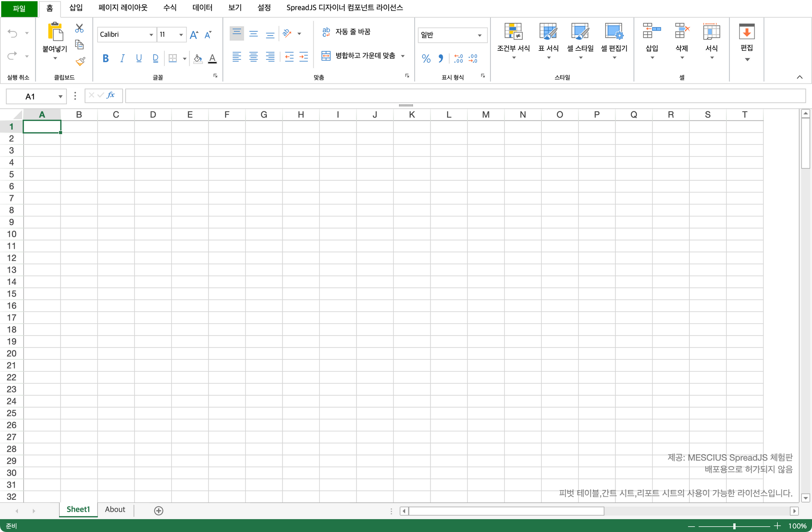812x532 pixels.
Task: Click the decrease indent icon
Action: (x=289, y=57)
